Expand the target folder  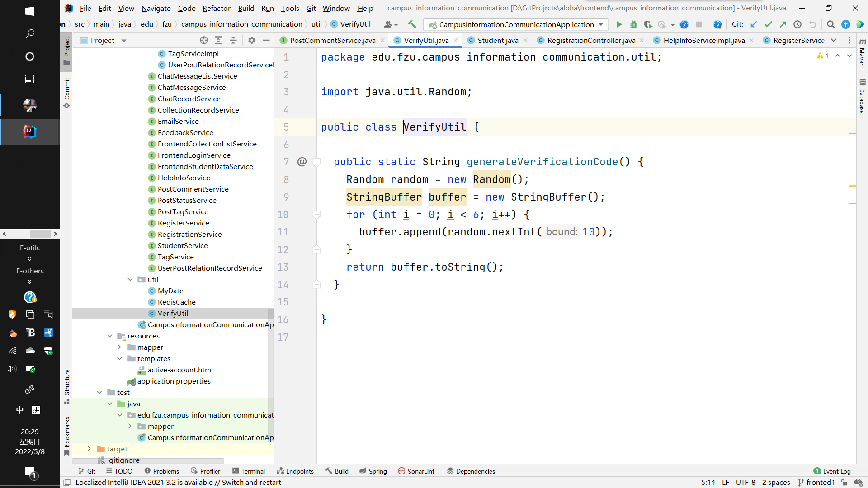tap(89, 449)
